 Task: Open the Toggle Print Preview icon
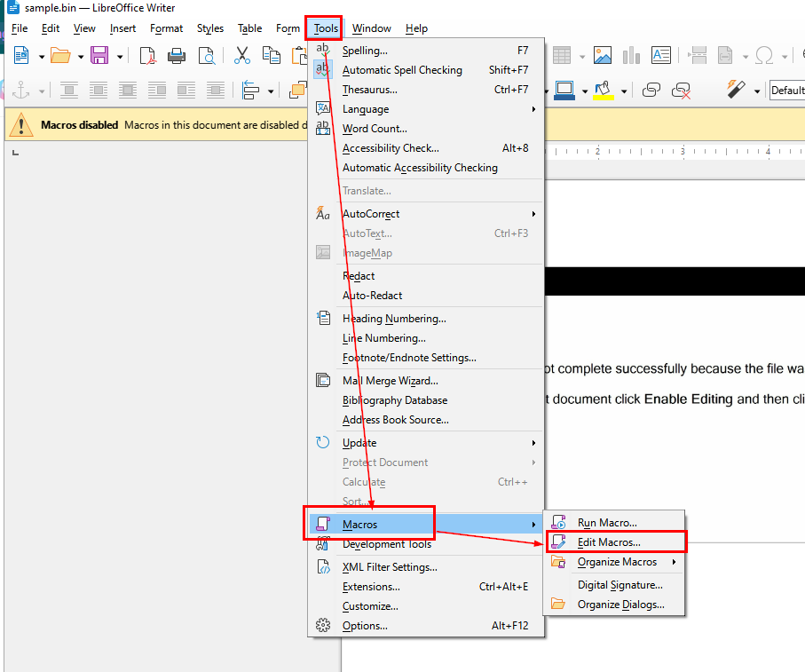point(207,55)
